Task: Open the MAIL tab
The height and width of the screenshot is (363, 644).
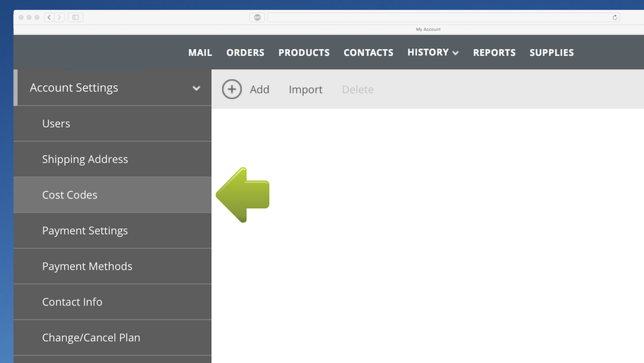Action: pos(200,53)
